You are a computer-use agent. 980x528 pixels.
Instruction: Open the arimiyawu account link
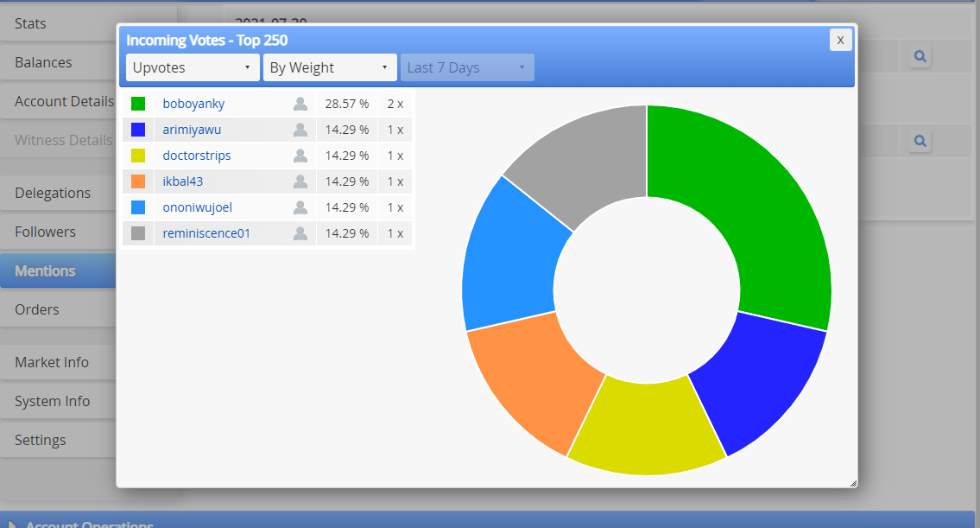(x=192, y=130)
